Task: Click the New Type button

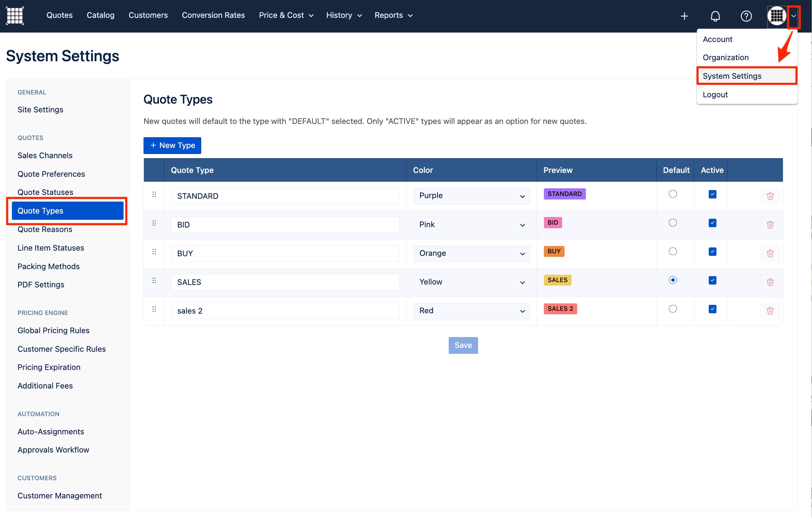Action: pos(172,145)
